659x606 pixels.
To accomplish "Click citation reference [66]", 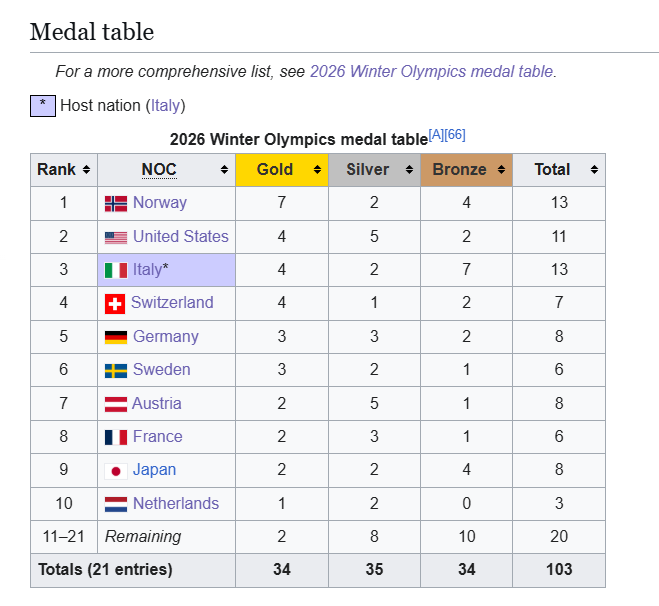I will coord(455,134).
